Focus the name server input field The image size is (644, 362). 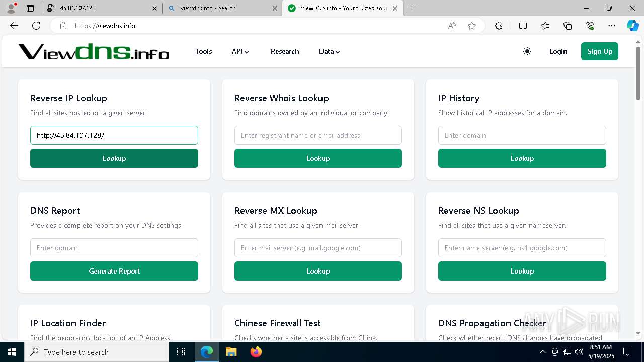522,248
